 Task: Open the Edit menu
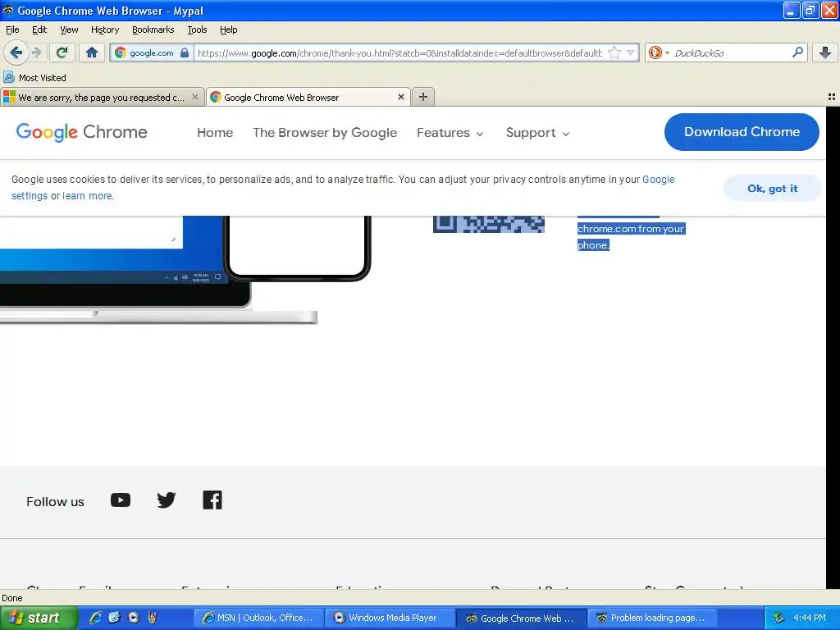[39, 30]
